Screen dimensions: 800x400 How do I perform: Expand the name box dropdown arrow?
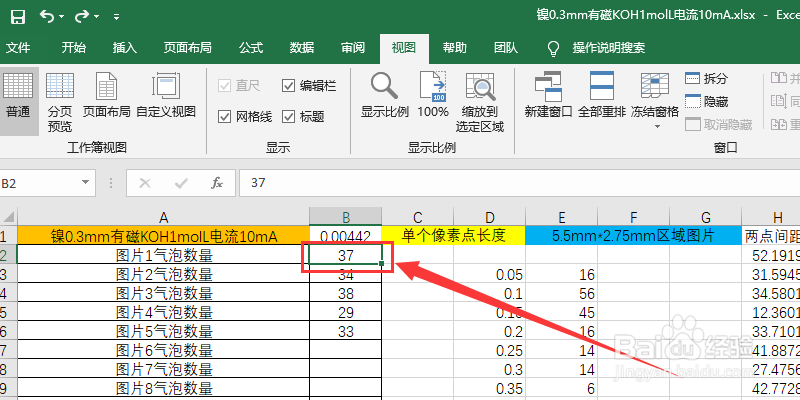pos(86,183)
